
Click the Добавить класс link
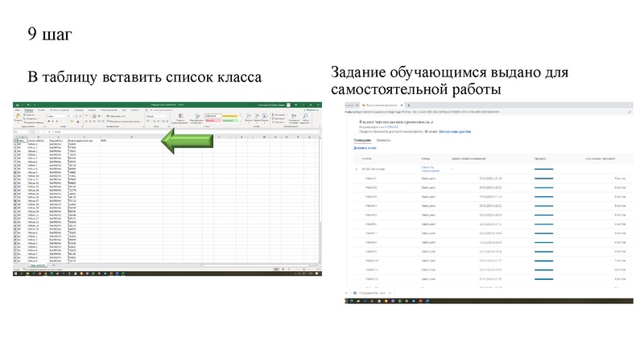(365, 148)
